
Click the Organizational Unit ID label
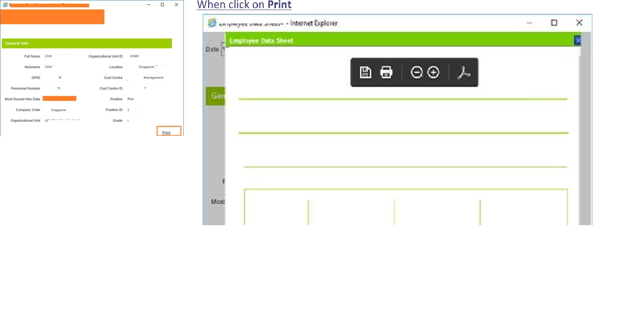pyautogui.click(x=105, y=56)
